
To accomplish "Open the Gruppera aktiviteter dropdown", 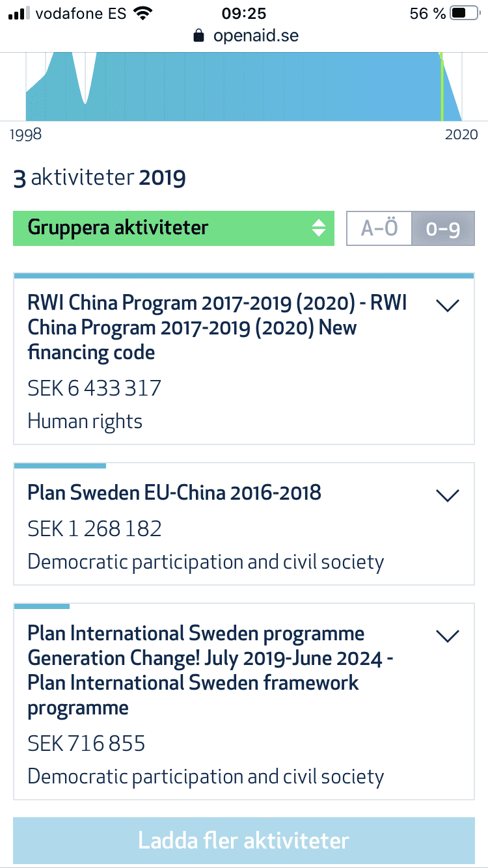I will point(174,228).
